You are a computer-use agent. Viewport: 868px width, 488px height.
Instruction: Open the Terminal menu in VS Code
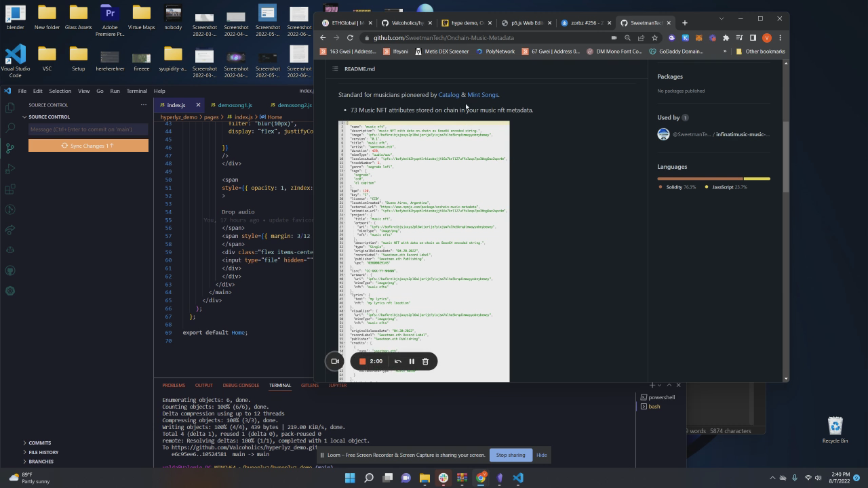pos(136,91)
